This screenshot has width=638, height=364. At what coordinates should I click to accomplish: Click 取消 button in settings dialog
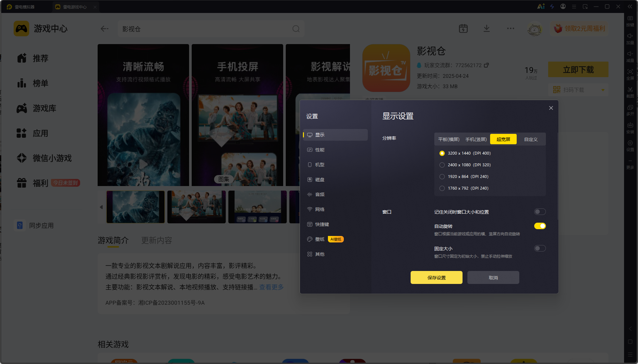493,277
